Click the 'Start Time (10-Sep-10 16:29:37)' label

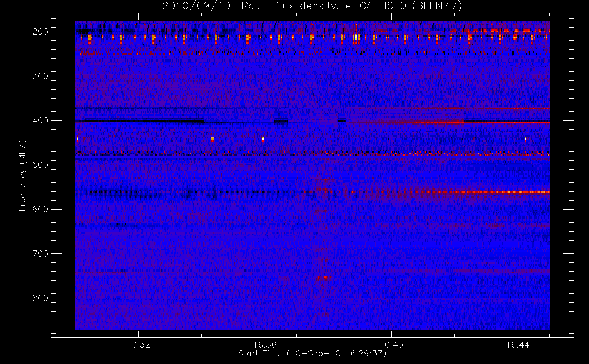(312, 353)
